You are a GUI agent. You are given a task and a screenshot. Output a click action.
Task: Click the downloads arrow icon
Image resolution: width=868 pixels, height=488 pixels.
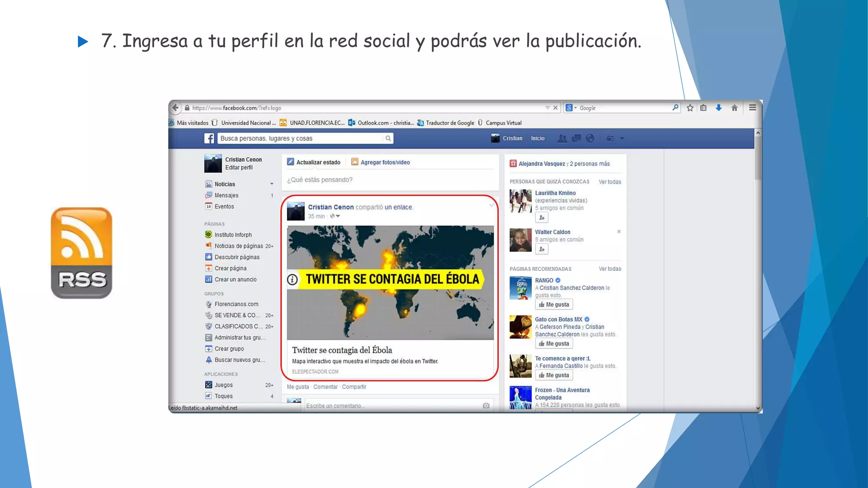718,108
